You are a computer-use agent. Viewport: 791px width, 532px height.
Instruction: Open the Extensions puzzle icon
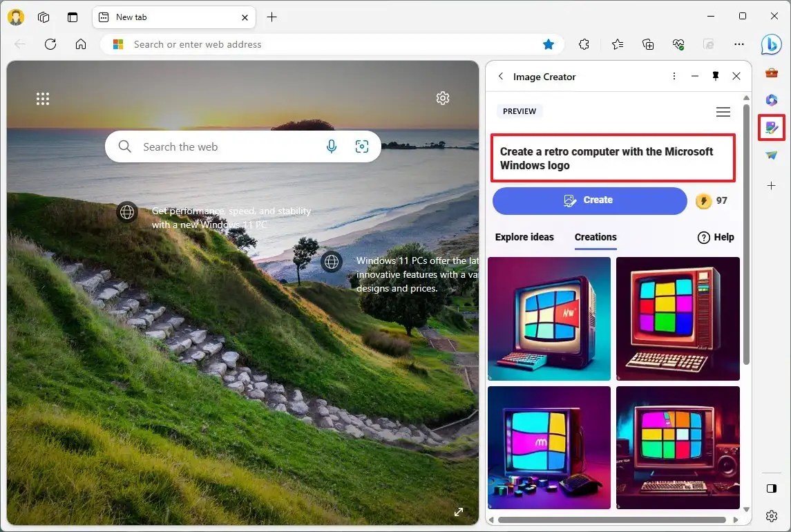tap(584, 44)
